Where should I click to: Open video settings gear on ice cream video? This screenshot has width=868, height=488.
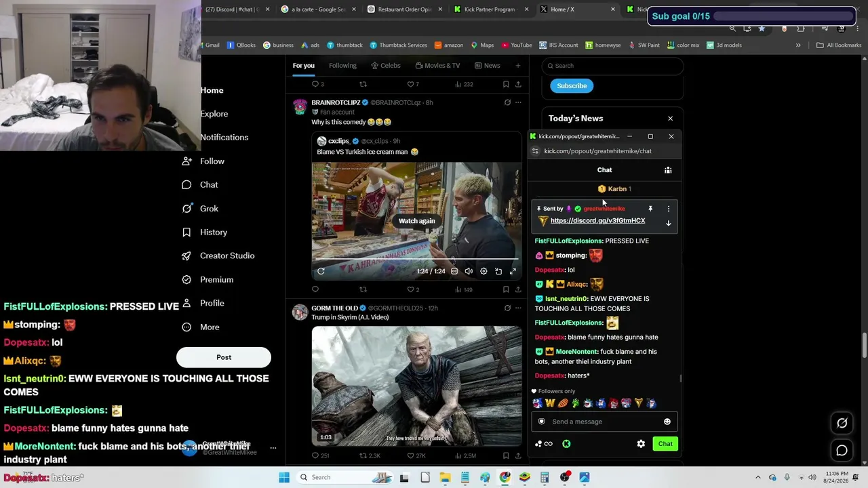[484, 271]
